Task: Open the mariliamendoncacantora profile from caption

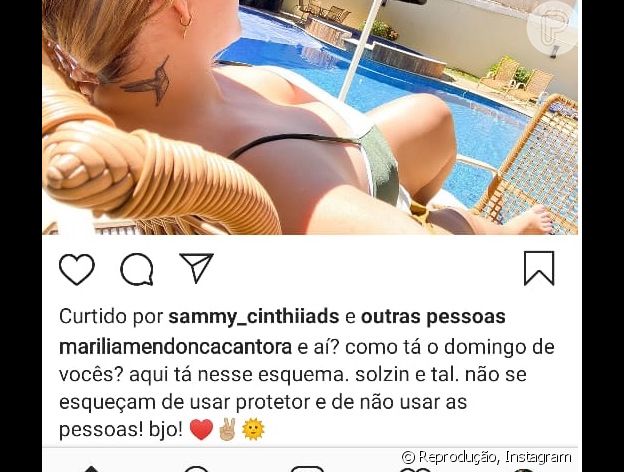Action: tap(175, 347)
